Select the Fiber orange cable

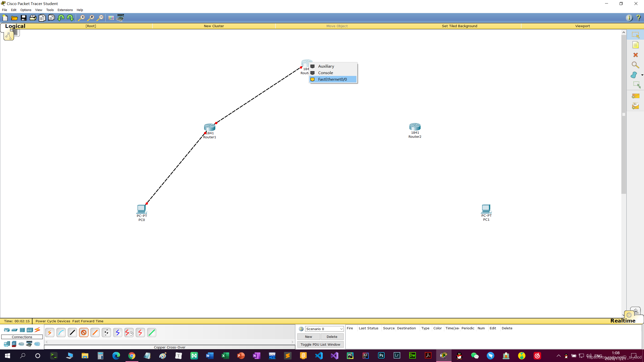coord(95,333)
